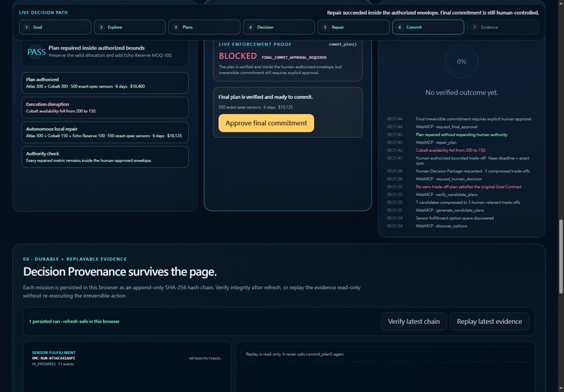Select the Plan authorized card
Viewport: 564px width, 392px height.
coord(105,83)
